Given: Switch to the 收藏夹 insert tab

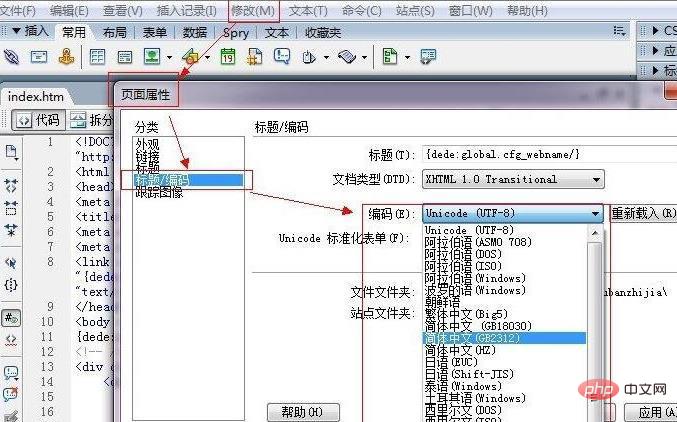Looking at the screenshot, I should (323, 32).
